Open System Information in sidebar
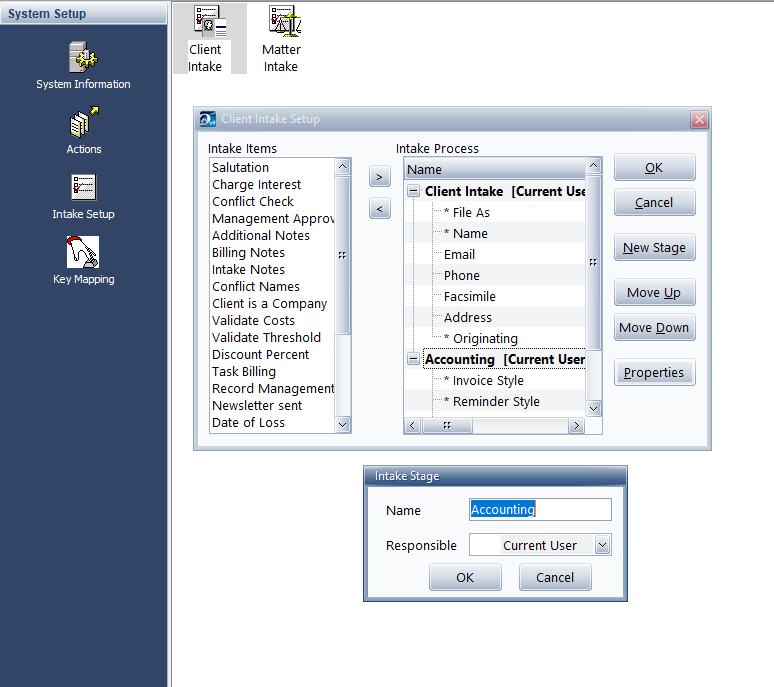Image resolution: width=774 pixels, height=687 pixels. (x=83, y=66)
